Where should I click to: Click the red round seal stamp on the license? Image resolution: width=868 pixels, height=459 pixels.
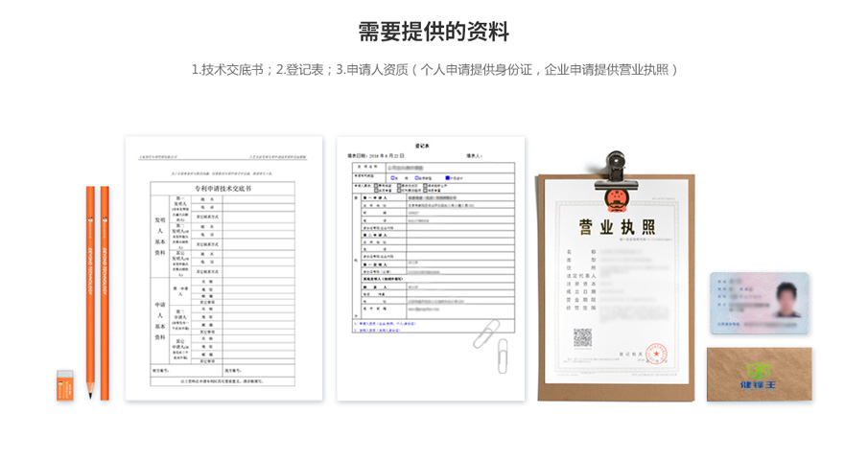click(656, 354)
